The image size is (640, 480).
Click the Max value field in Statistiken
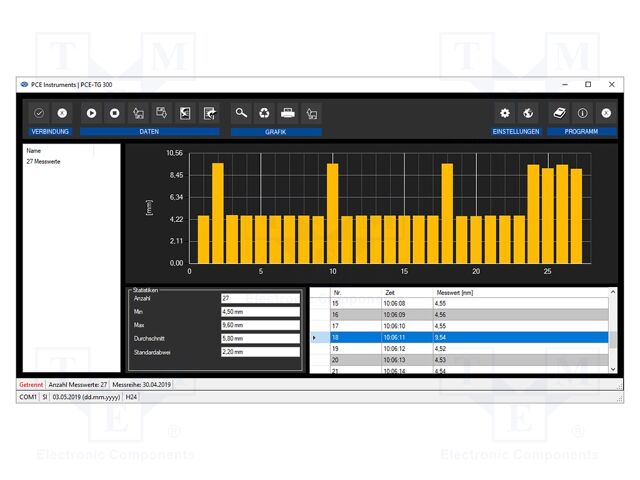pyautogui.click(x=260, y=325)
